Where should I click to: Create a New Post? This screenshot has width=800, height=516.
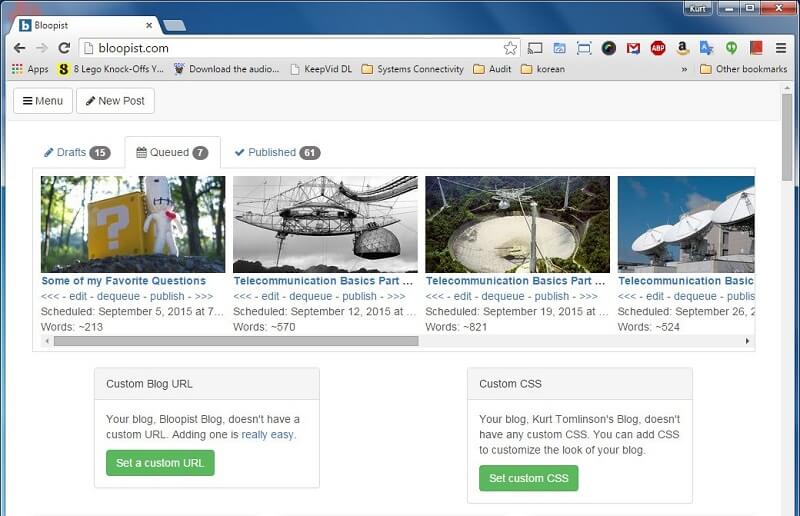[x=115, y=101]
